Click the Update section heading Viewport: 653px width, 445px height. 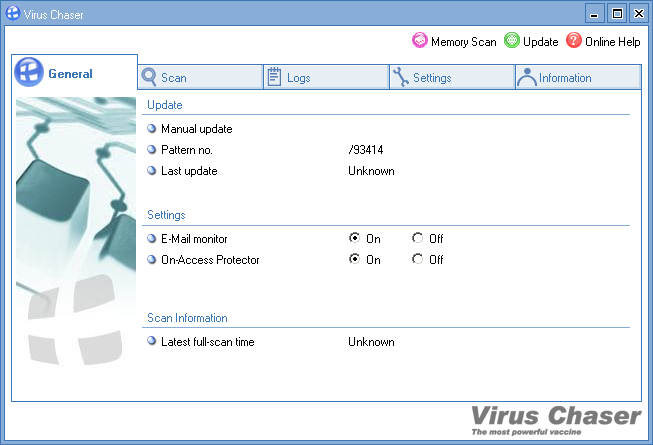[164, 104]
